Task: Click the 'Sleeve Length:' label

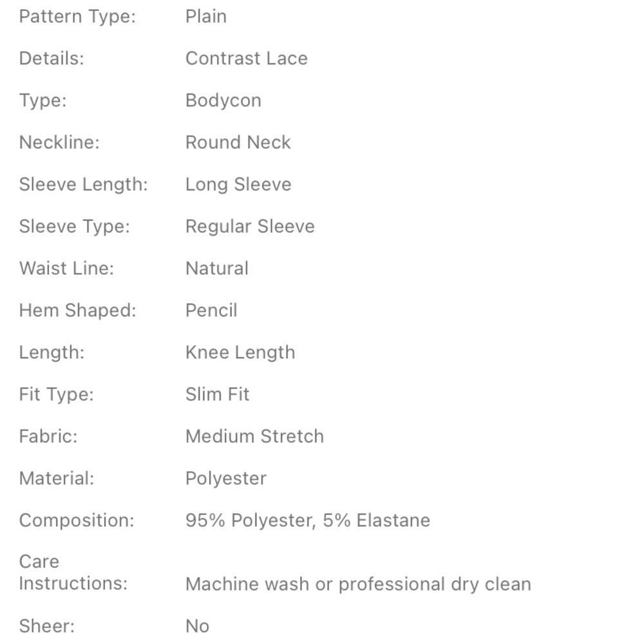Action: coord(83,184)
